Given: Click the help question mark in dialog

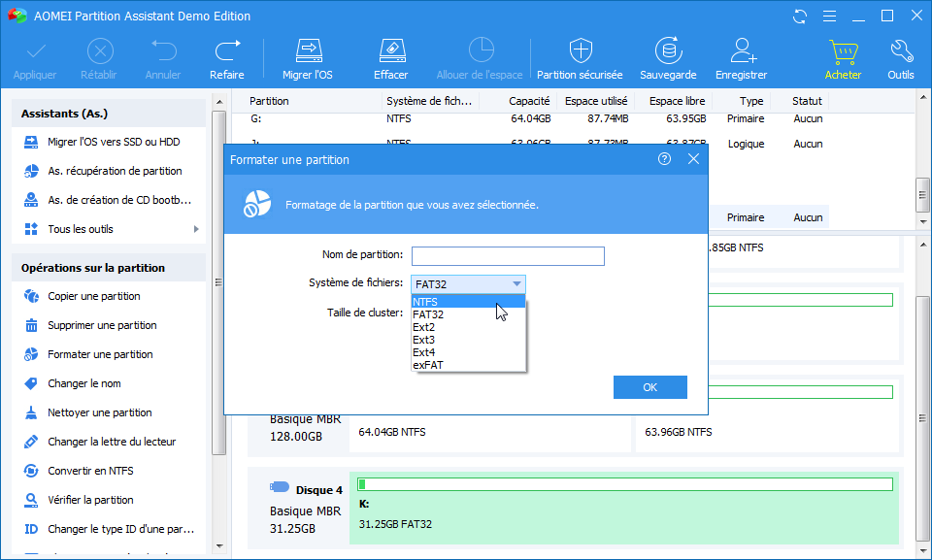Looking at the screenshot, I should [x=664, y=159].
